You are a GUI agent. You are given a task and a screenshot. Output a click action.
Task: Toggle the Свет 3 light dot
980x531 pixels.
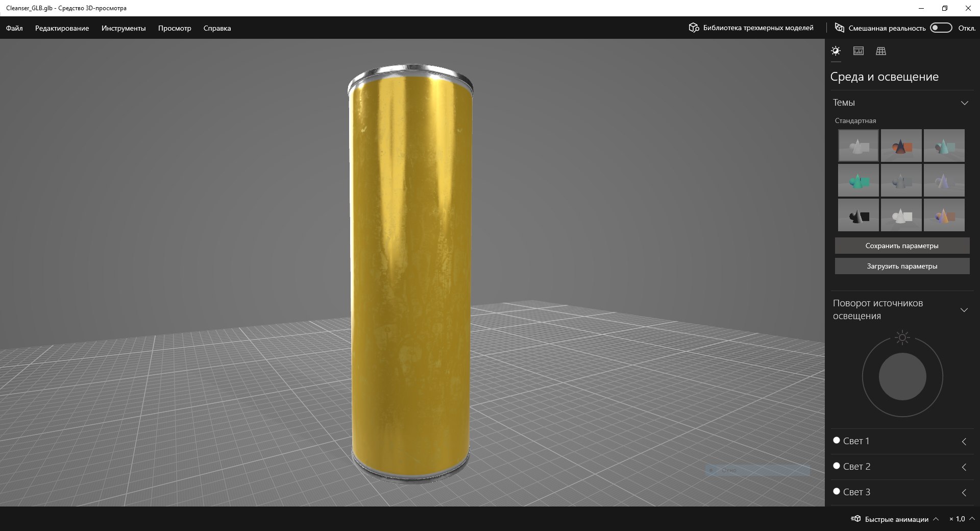click(x=836, y=491)
